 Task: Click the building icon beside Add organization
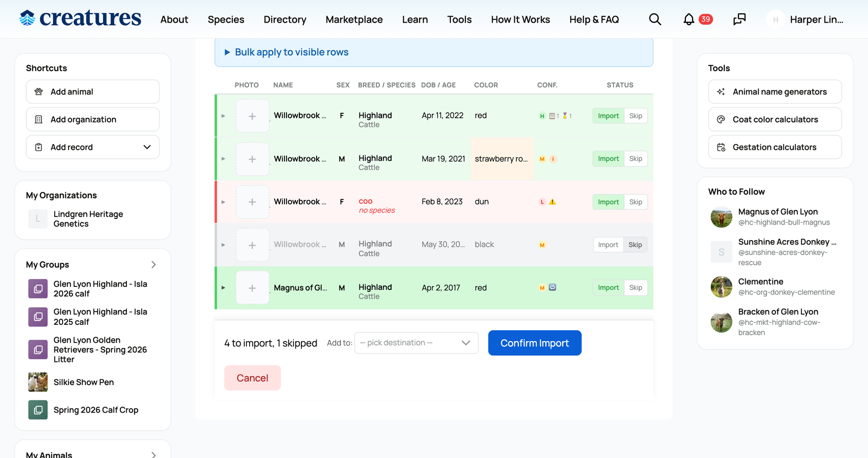[x=38, y=119]
